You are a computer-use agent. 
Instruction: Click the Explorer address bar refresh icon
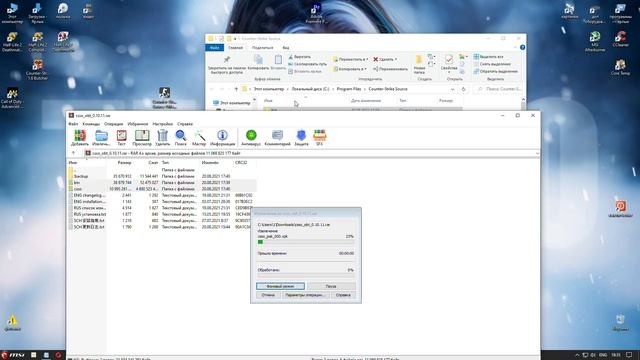pos(463,89)
